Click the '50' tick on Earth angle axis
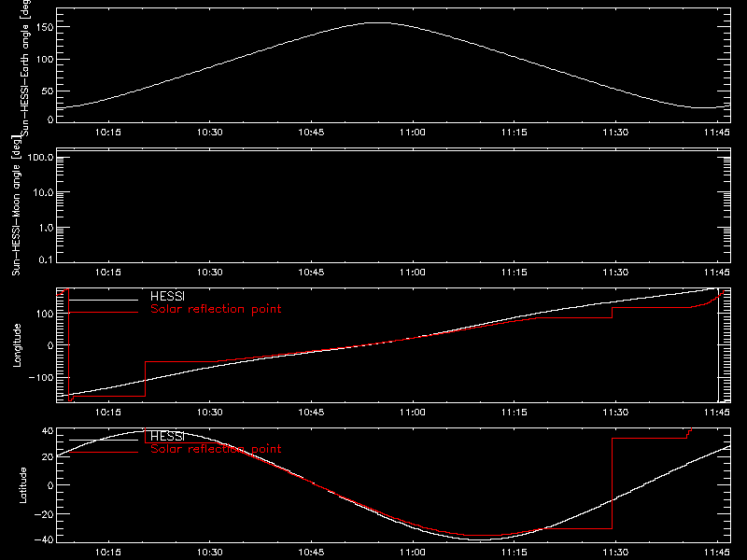Screen dimensions: 747x560 [48, 91]
